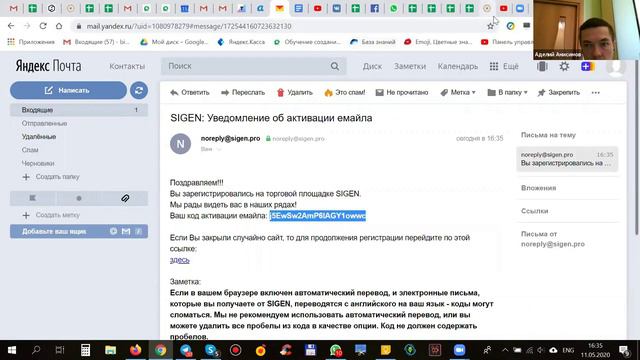Refresh mail with the circular sync icon

(x=139, y=90)
